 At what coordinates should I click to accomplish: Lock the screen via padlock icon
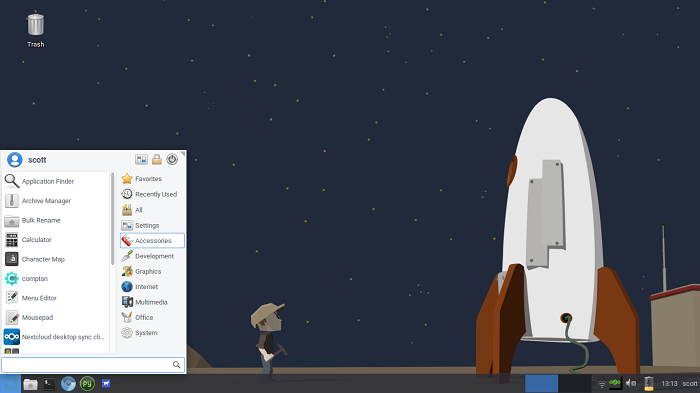tap(157, 159)
